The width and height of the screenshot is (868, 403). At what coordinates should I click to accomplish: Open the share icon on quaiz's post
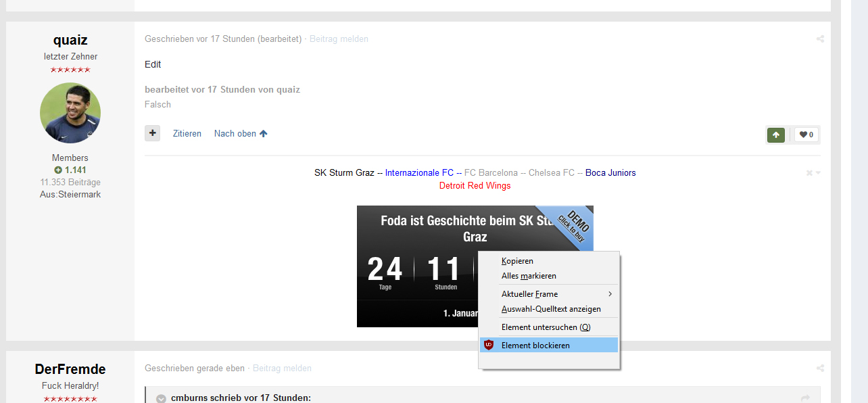point(820,39)
